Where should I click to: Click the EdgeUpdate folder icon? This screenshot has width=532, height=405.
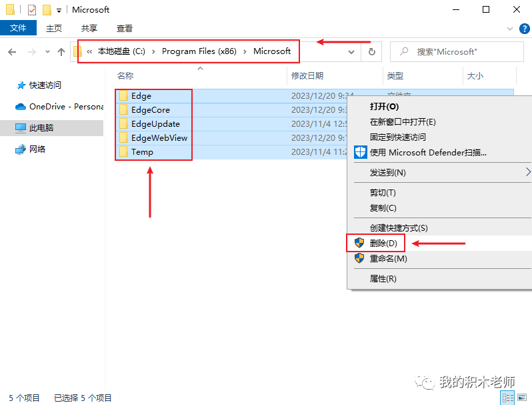coord(123,124)
